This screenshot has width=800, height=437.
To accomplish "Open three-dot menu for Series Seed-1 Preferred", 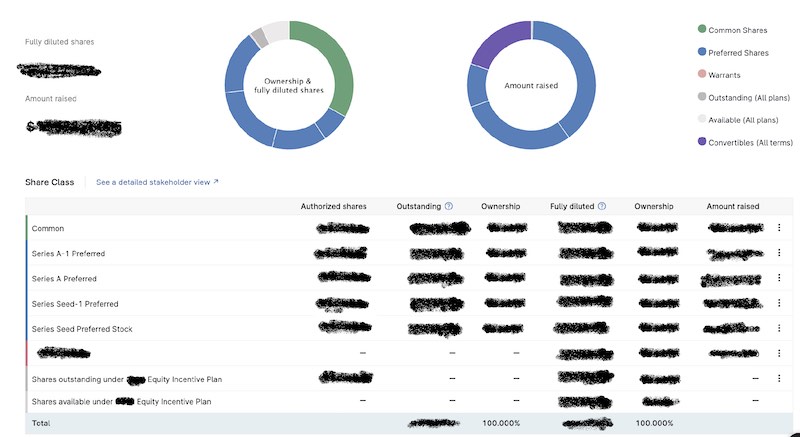I will 778,303.
